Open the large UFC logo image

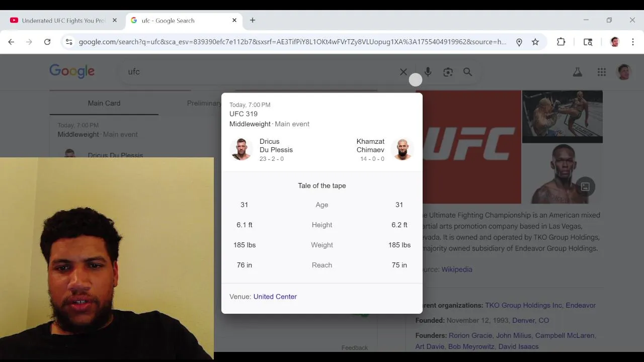pos(472,147)
